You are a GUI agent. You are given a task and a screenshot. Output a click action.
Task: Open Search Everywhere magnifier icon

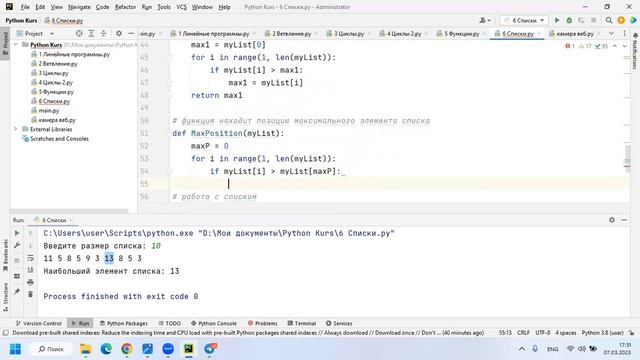[609, 20]
